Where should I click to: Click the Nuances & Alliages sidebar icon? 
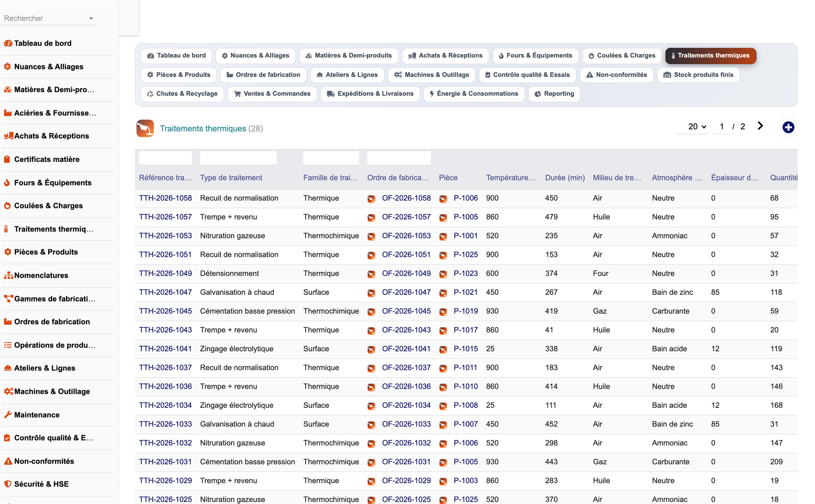pos(8,67)
